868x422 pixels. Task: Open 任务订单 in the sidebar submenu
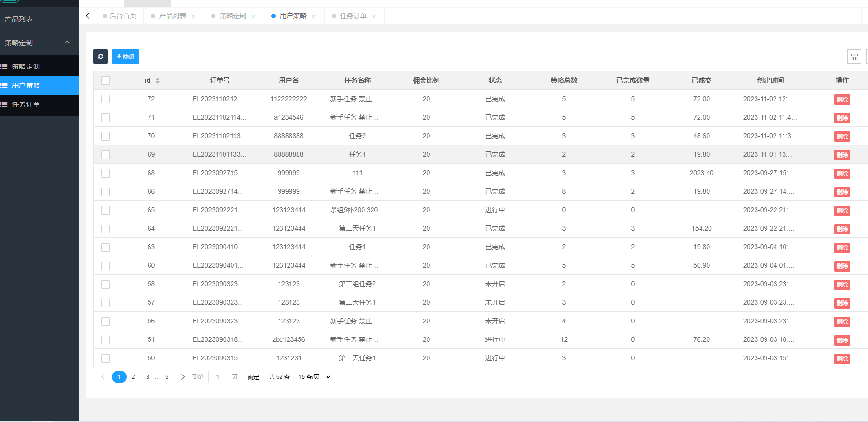[x=39, y=104]
